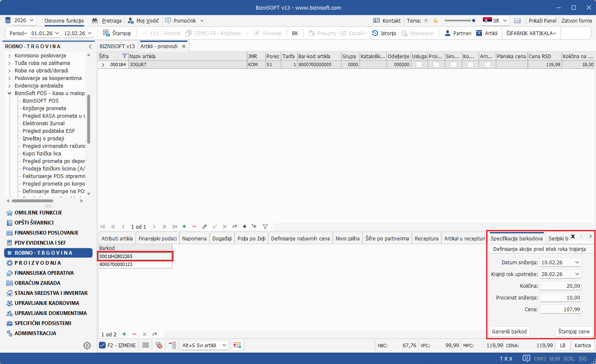Open Istorija history icon in toolbar
The height and width of the screenshot is (364, 596).
[375, 33]
